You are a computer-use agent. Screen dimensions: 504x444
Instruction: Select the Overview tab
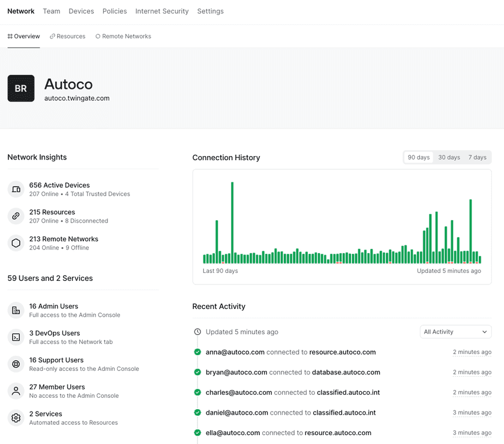(24, 37)
